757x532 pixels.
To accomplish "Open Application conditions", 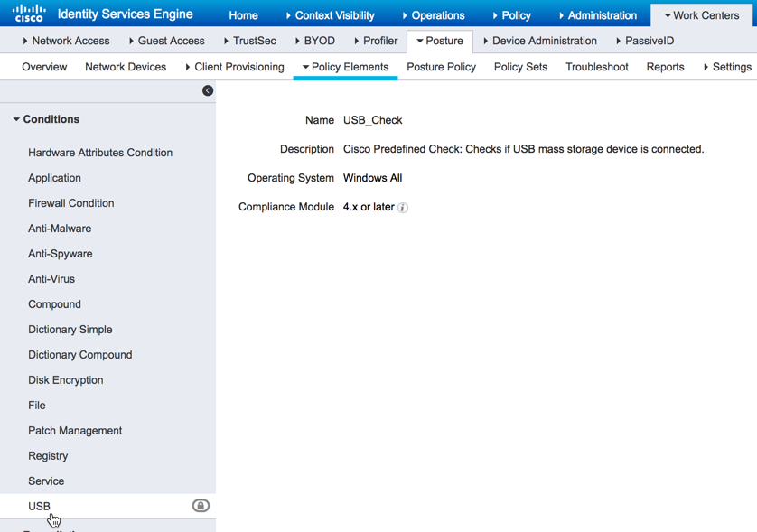I will [54, 178].
